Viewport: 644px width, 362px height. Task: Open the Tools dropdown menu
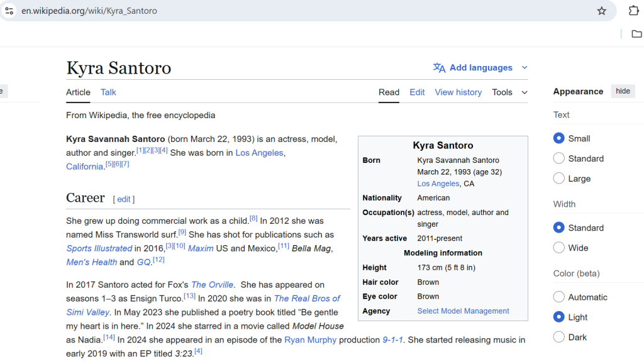point(509,92)
